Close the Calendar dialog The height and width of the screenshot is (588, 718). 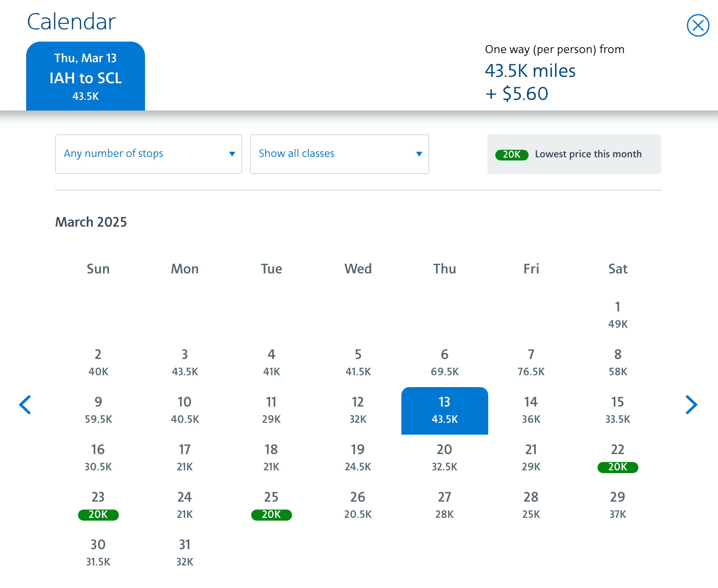[698, 25]
